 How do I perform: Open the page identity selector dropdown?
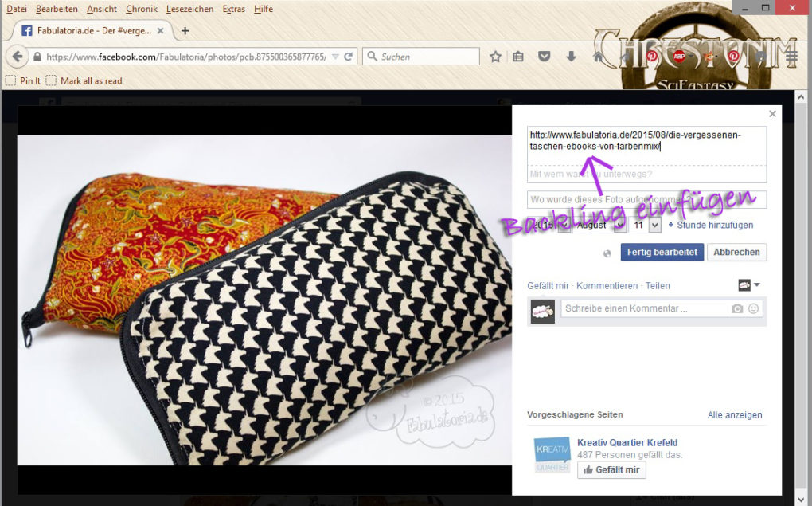[749, 285]
